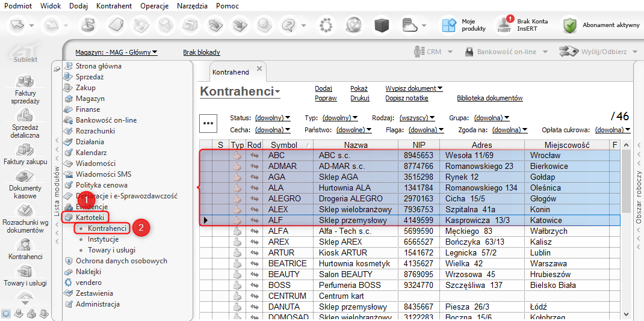Open the Administracja module
Image resolution: width=644 pixels, height=321 pixels.
pyautogui.click(x=98, y=304)
